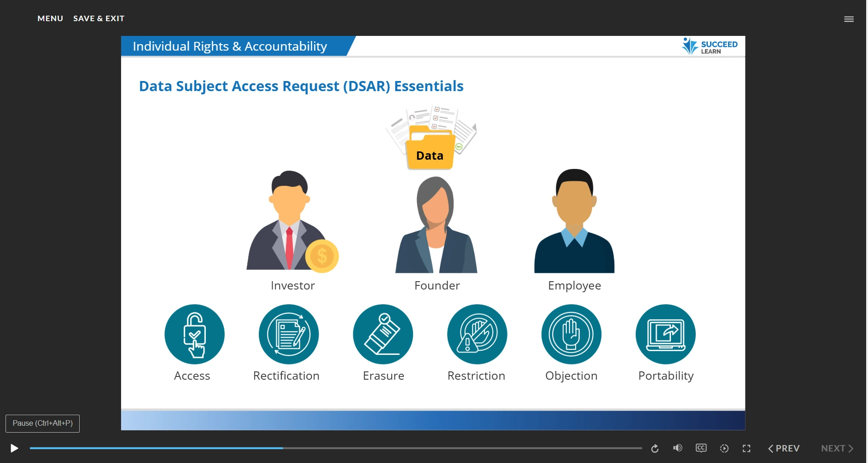868x463 pixels.
Task: Open the MENU
Action: pyautogui.click(x=50, y=18)
